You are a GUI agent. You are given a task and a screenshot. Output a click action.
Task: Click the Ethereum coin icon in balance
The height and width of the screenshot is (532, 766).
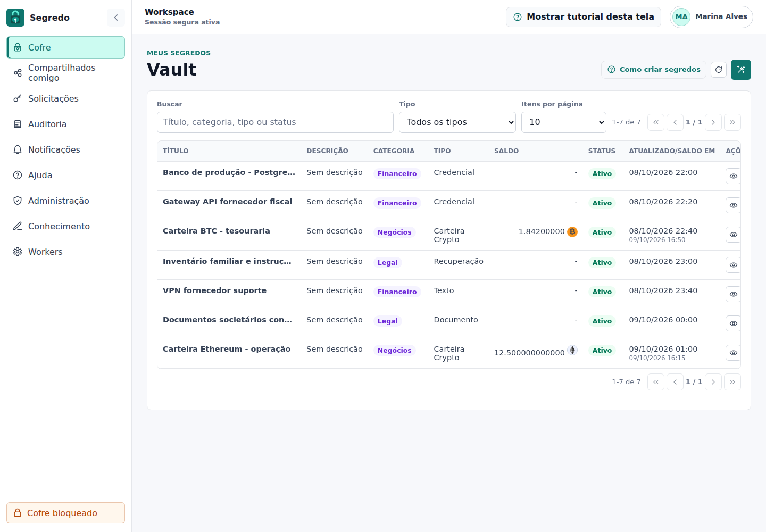[572, 350]
